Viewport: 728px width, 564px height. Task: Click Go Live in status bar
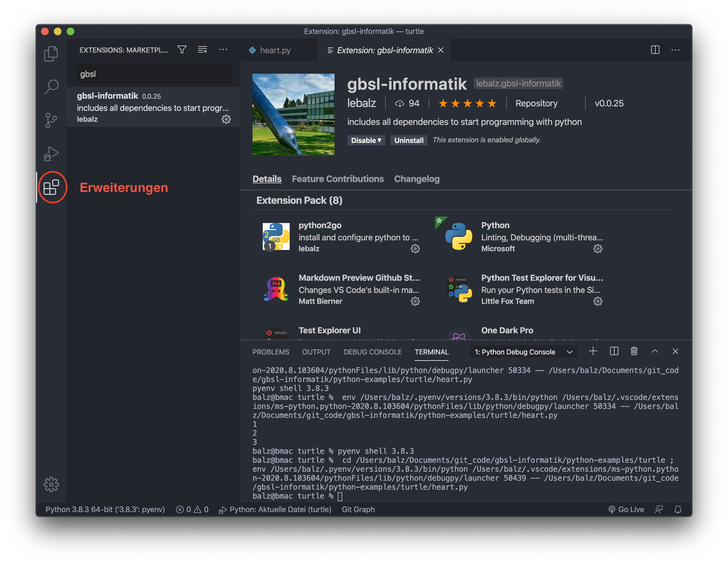click(x=626, y=509)
